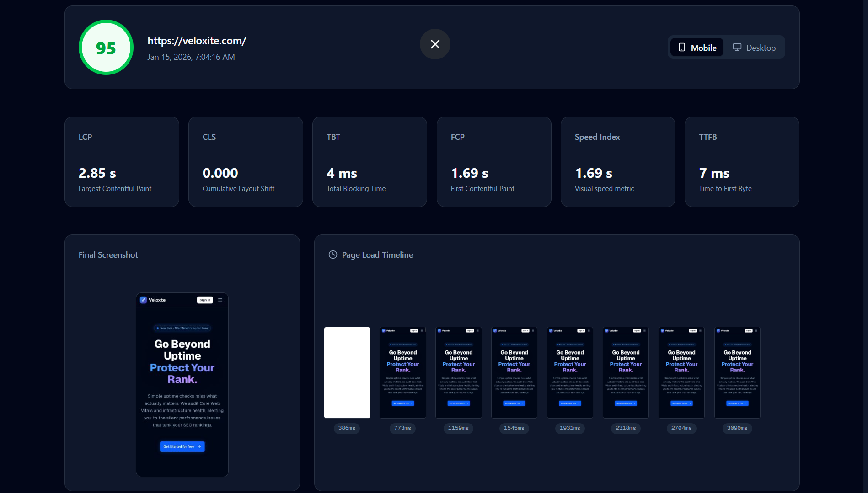Image resolution: width=868 pixels, height=493 pixels.
Task: Select the Desktop tab
Action: (x=755, y=47)
